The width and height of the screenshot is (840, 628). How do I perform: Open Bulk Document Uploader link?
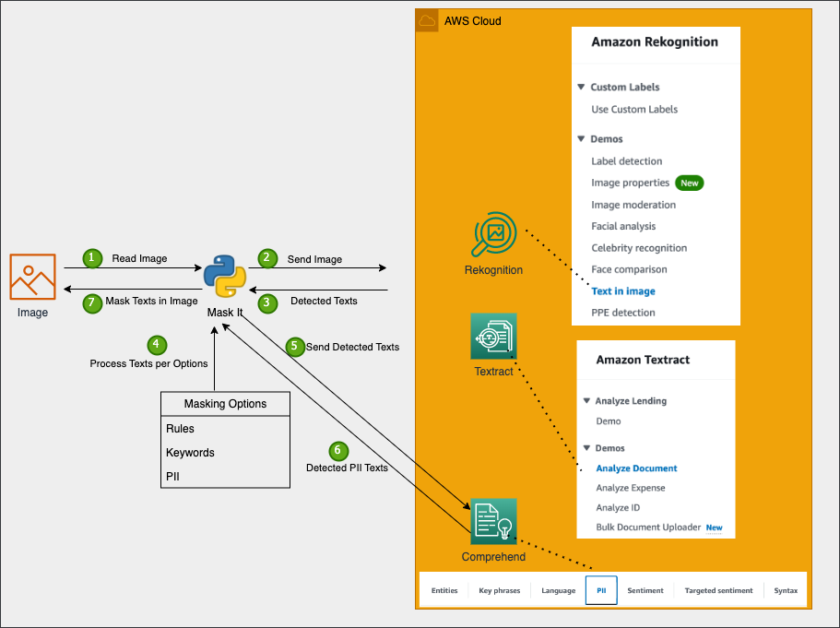point(648,527)
